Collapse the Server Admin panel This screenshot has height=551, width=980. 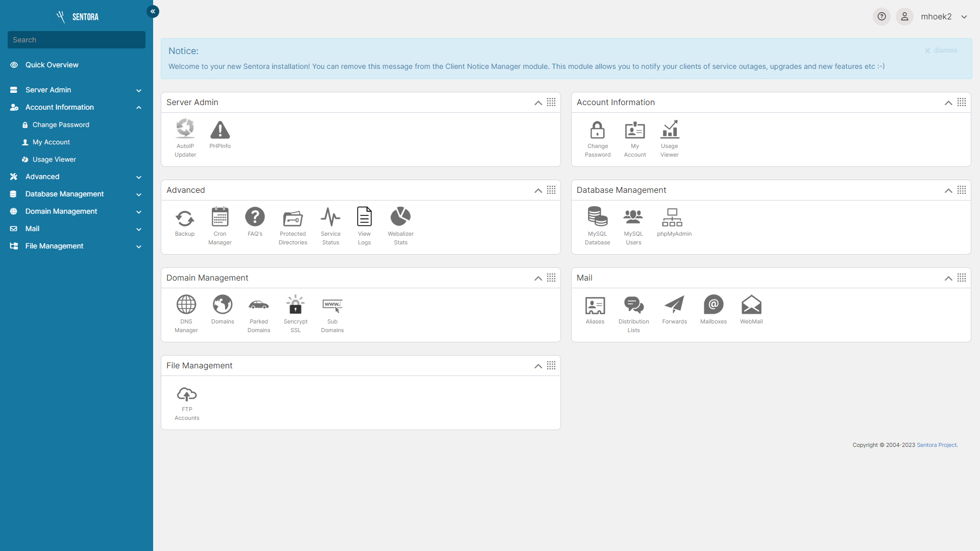pyautogui.click(x=538, y=103)
